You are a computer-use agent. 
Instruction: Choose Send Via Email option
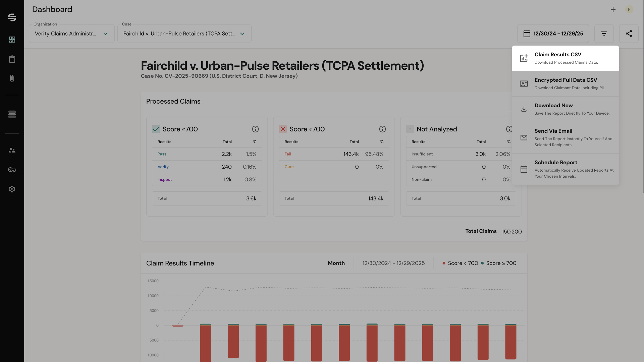(x=566, y=137)
